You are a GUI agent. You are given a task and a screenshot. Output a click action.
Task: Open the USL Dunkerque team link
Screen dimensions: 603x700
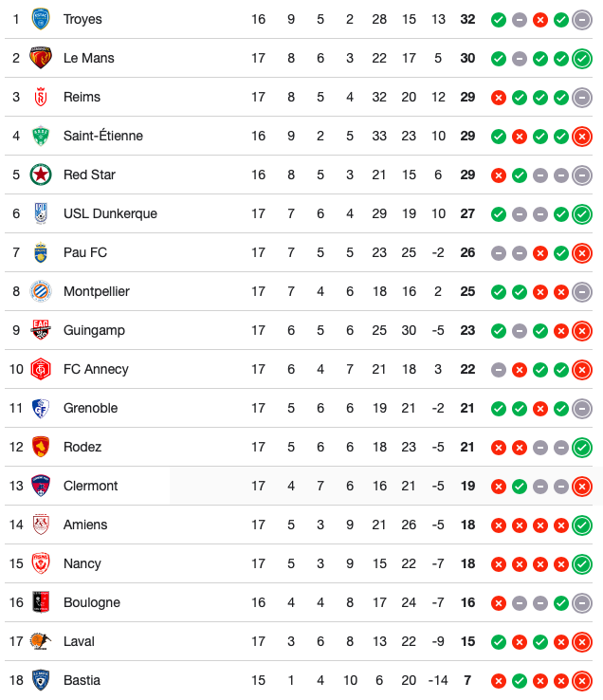(x=110, y=213)
